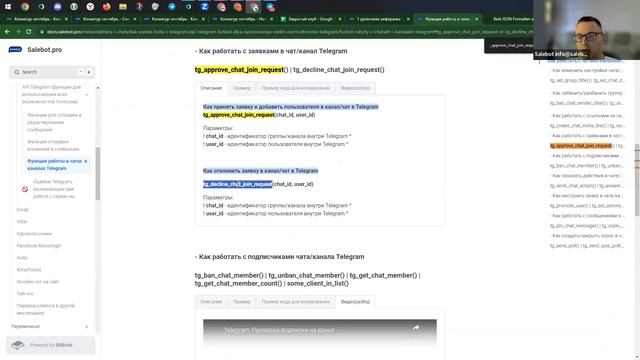Click the search magnifier icon in sidebar
Image resolution: width=640 pixels, height=360 pixels.
click(17, 72)
